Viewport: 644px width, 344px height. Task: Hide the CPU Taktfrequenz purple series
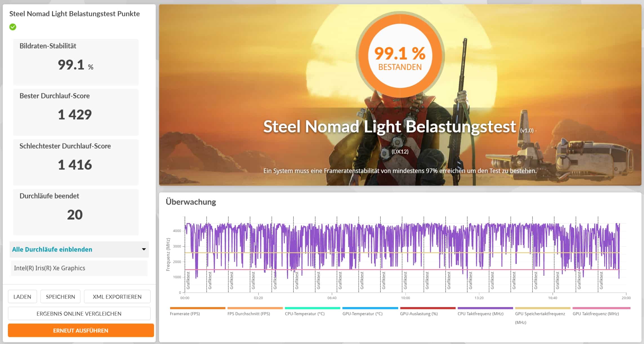click(480, 314)
